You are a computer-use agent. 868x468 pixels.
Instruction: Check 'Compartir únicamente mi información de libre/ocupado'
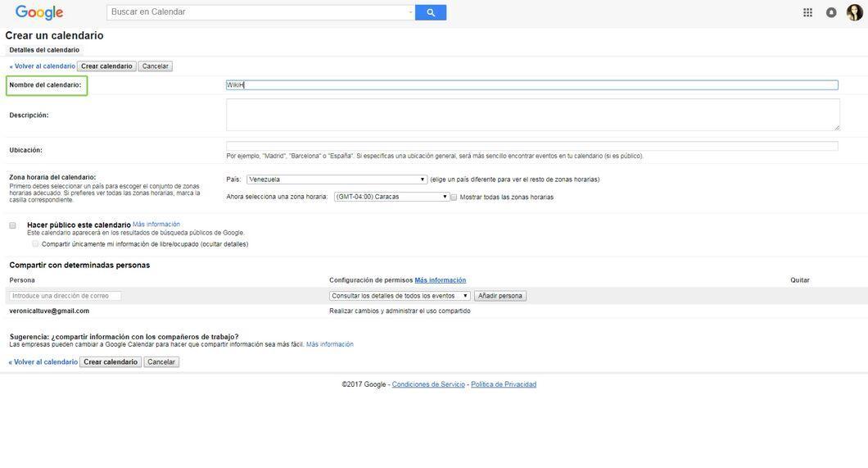point(35,243)
